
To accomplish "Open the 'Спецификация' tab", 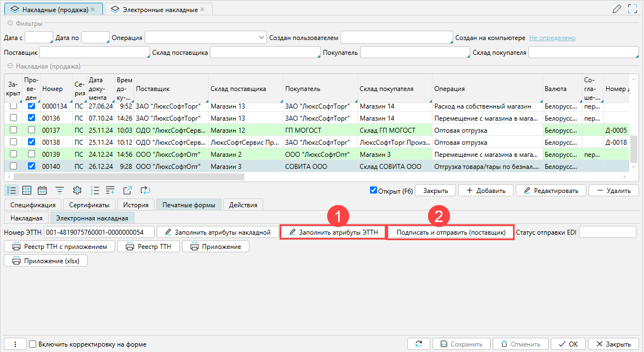I will [x=32, y=205].
